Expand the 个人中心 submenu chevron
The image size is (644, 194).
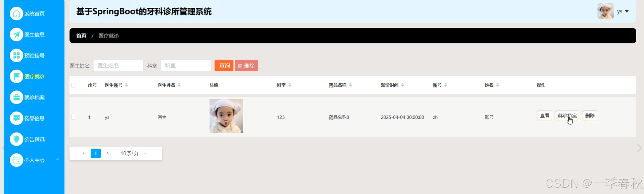click(57, 159)
